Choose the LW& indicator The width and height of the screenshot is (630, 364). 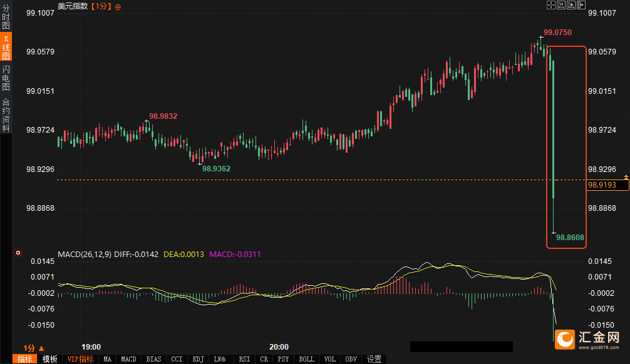(220, 359)
